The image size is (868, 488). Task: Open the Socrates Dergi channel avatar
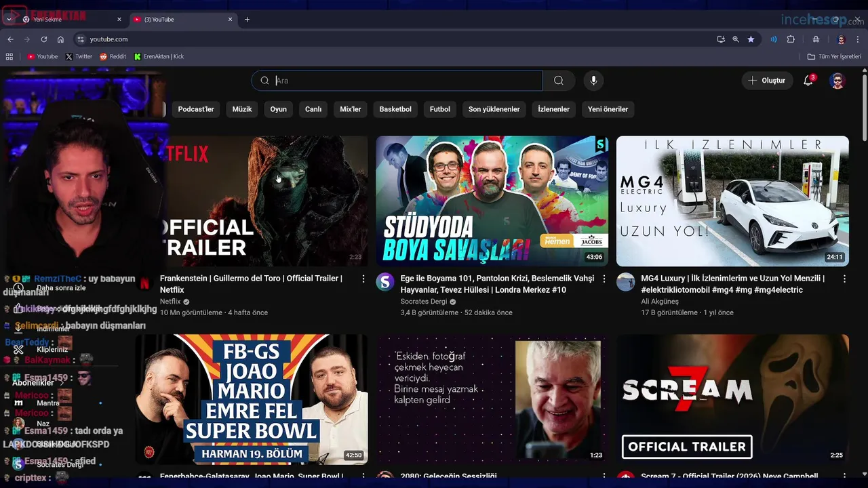pyautogui.click(x=385, y=282)
